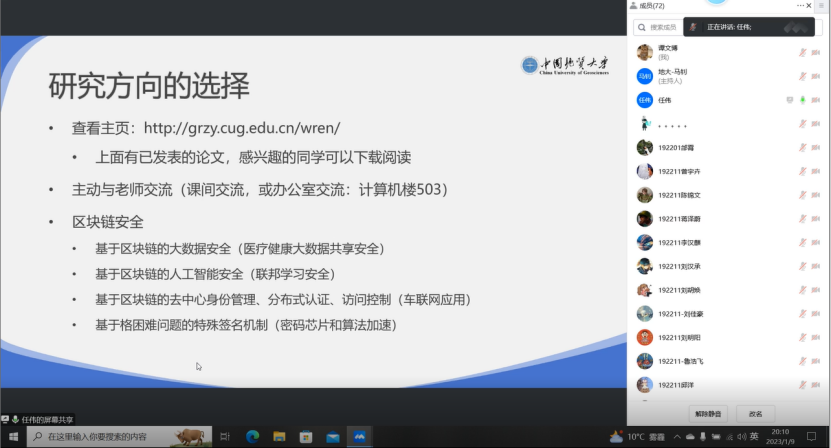Toggle the microphone for 192211曹宇卉
This screenshot has width=831, height=448.
tap(802, 171)
